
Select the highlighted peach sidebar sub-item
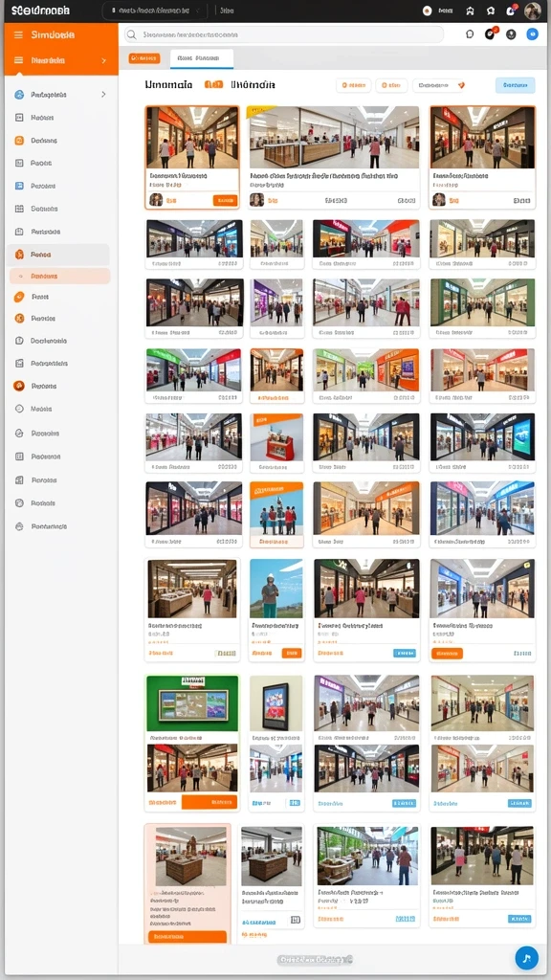click(60, 276)
